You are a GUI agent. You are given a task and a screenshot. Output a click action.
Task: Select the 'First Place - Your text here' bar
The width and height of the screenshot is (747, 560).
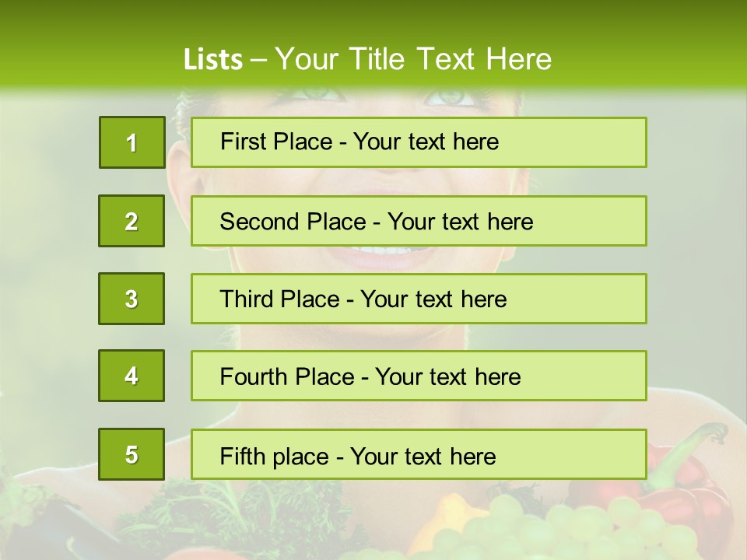pos(419,142)
